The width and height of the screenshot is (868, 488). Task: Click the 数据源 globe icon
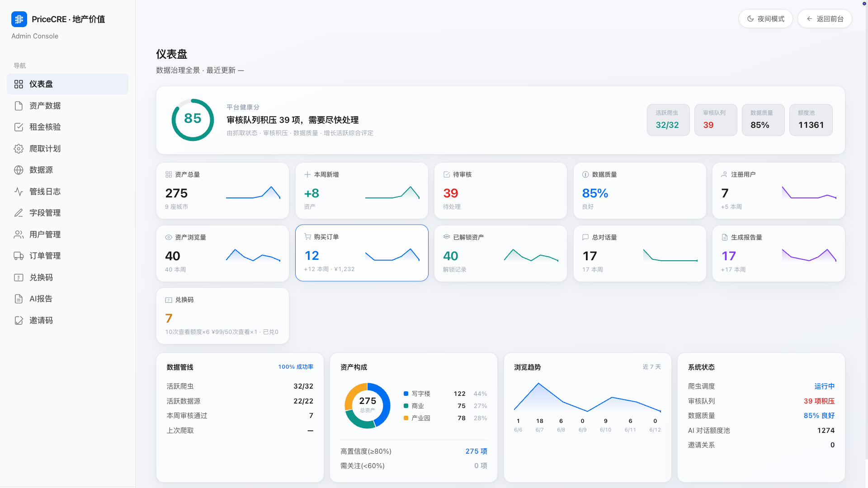tap(19, 170)
